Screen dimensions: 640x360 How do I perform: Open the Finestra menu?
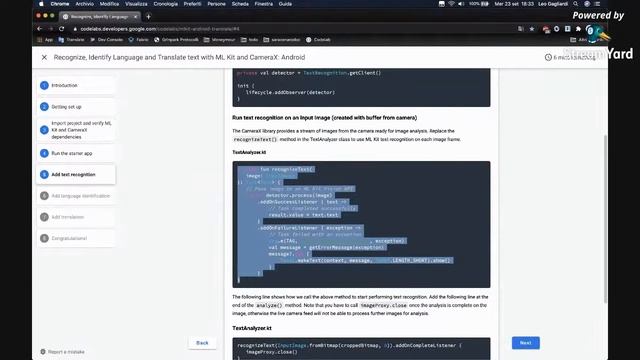coord(264,4)
